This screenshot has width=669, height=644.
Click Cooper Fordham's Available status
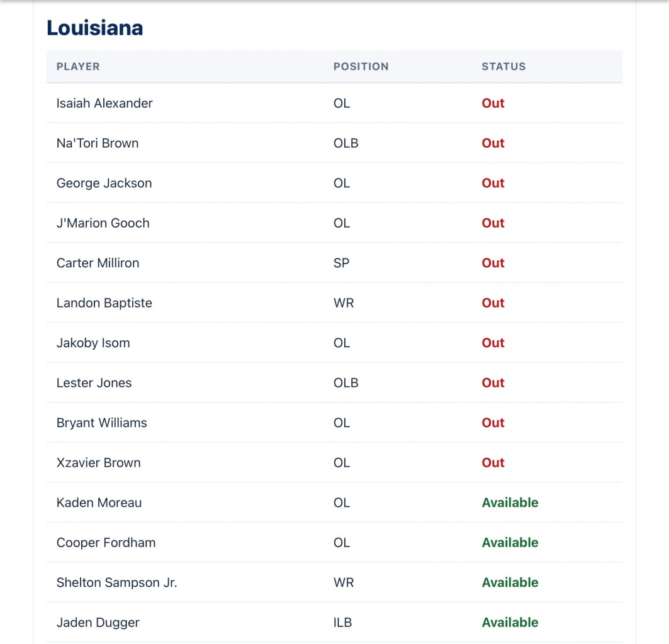pos(510,543)
